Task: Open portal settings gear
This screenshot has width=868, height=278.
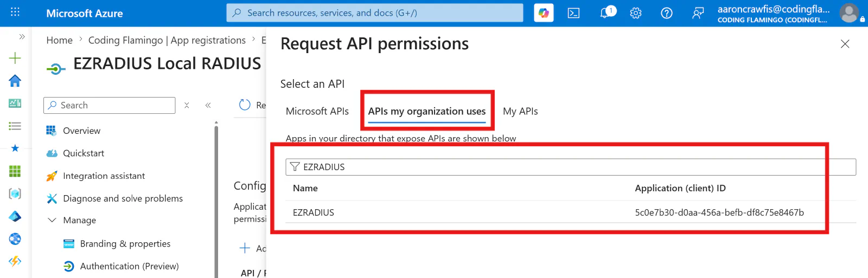Action: tap(636, 13)
